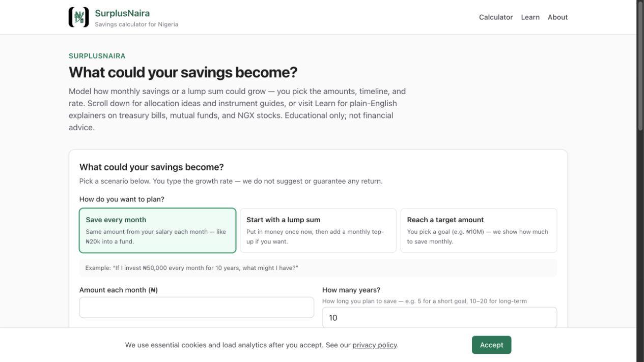Accept the cookies banner
Viewport: 644px width, 362px height.
(x=491, y=345)
